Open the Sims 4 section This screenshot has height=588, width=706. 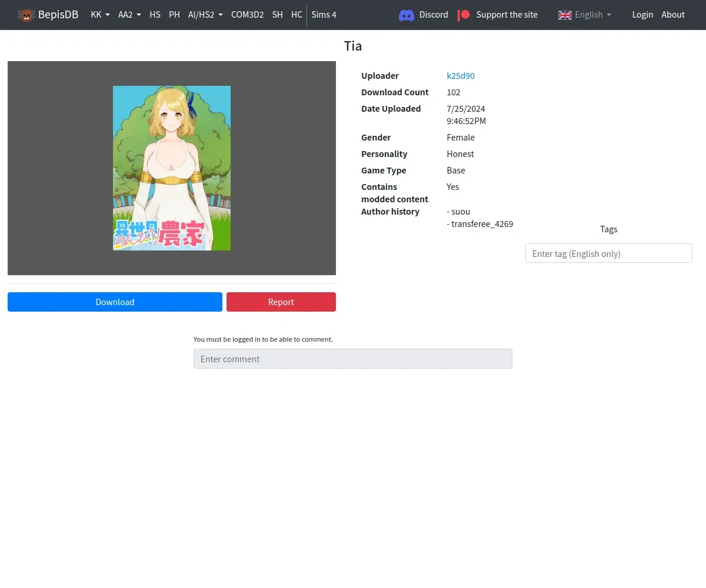coord(324,15)
